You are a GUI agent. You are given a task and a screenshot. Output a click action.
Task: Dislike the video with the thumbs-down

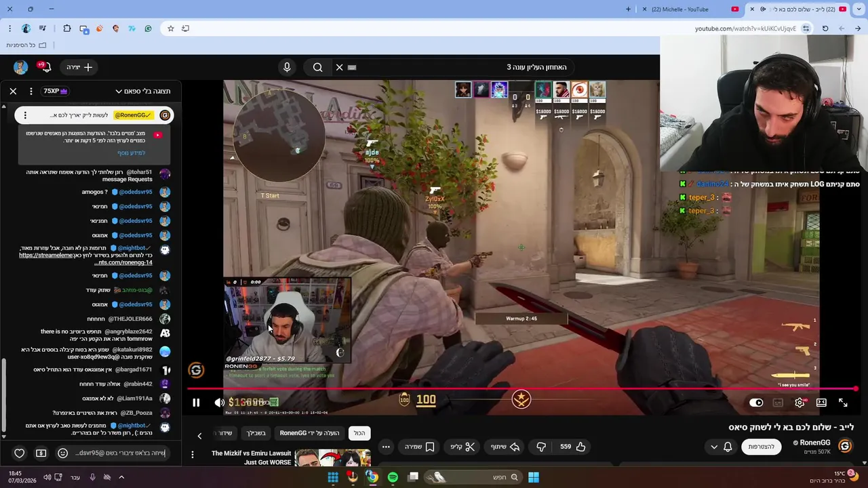(541, 447)
